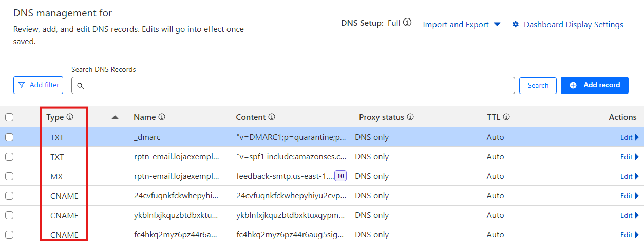Check the box for the _dmarc TXT record

(9, 137)
